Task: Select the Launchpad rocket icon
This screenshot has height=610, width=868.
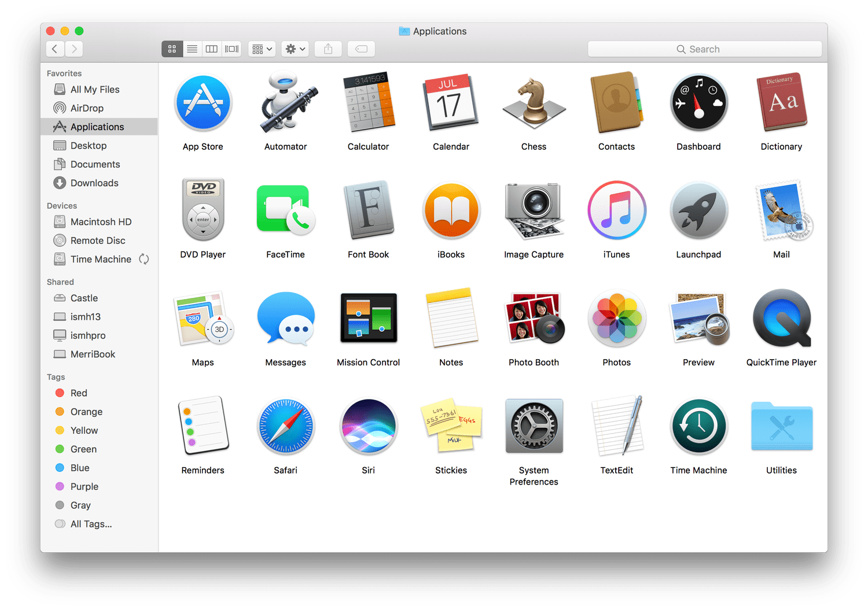Action: tap(699, 210)
